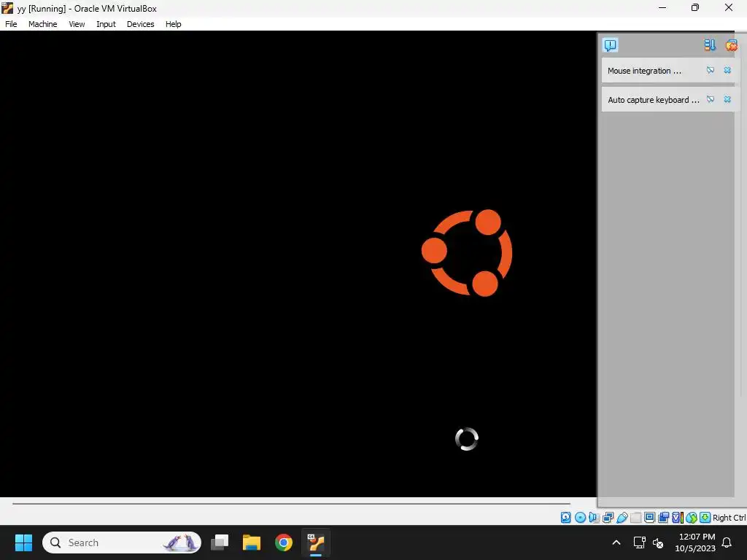Click the shared folders status icon

[x=635, y=518]
